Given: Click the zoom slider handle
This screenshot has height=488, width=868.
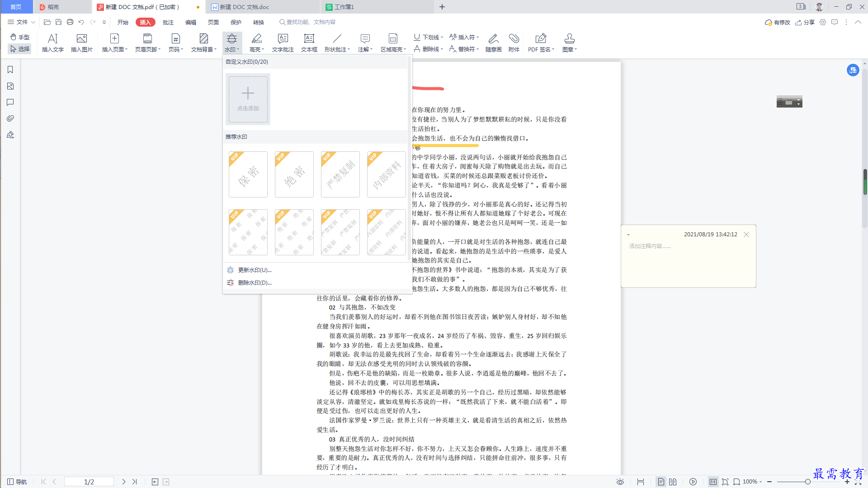Looking at the screenshot, I should [807, 482].
